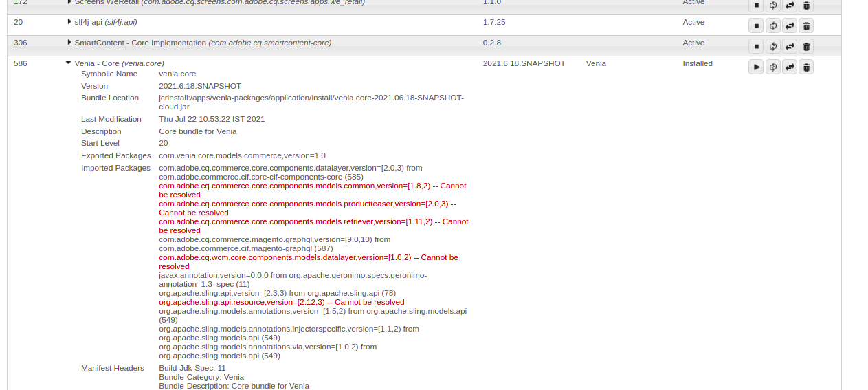Click bundle ID 306
Viewport: 868px width, 390px height.
click(x=21, y=43)
